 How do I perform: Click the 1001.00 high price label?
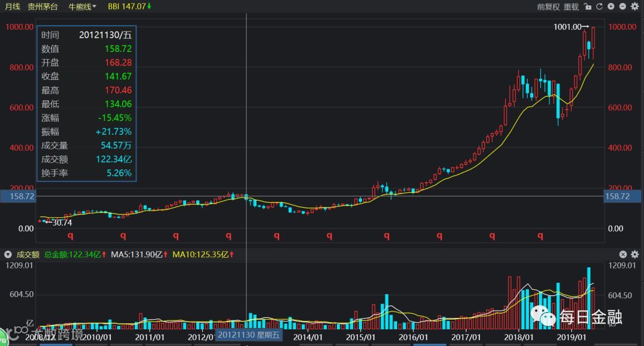tap(571, 27)
